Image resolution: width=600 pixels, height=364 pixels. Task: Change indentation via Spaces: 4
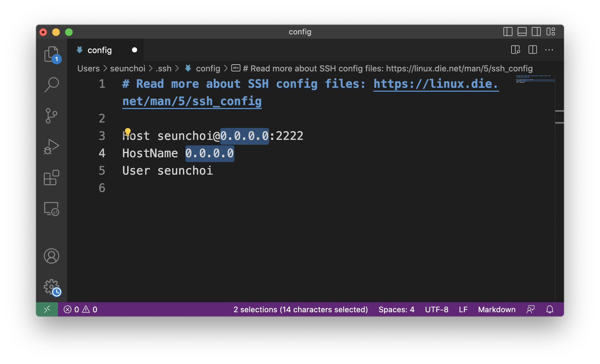(x=397, y=309)
